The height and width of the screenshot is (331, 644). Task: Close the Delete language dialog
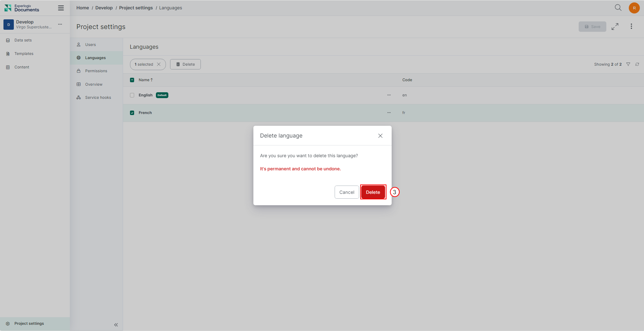point(380,136)
